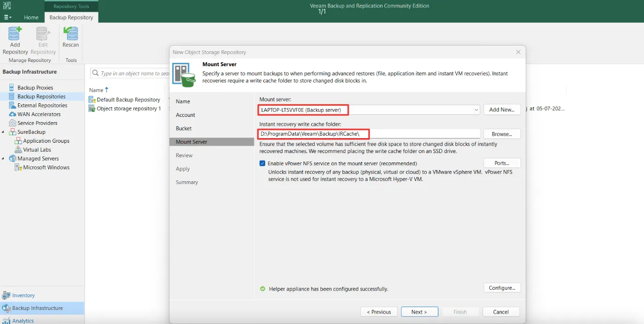Viewport: 644px width, 324px height.
Task: Click the Add New... button
Action: click(x=502, y=109)
